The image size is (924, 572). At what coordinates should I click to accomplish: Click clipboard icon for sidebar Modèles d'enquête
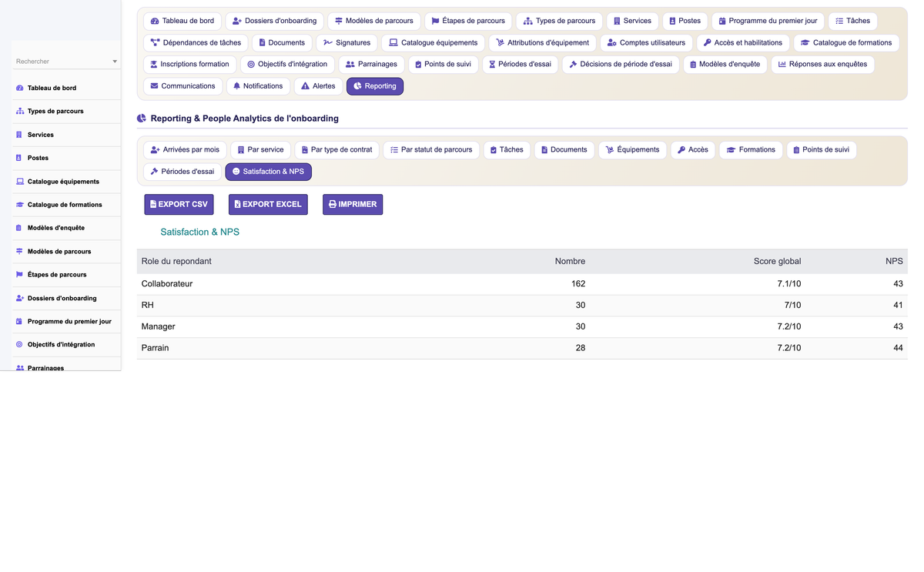[x=19, y=228]
